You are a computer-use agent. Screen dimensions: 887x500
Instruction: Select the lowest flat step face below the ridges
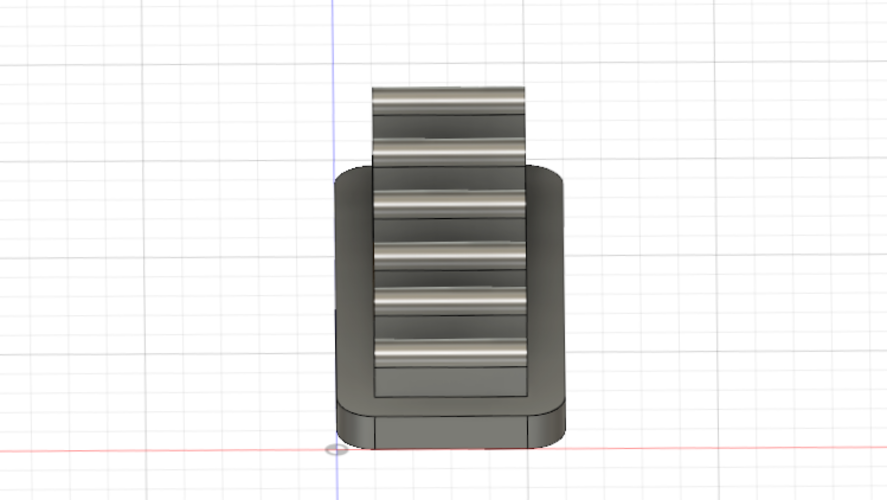click(x=451, y=382)
